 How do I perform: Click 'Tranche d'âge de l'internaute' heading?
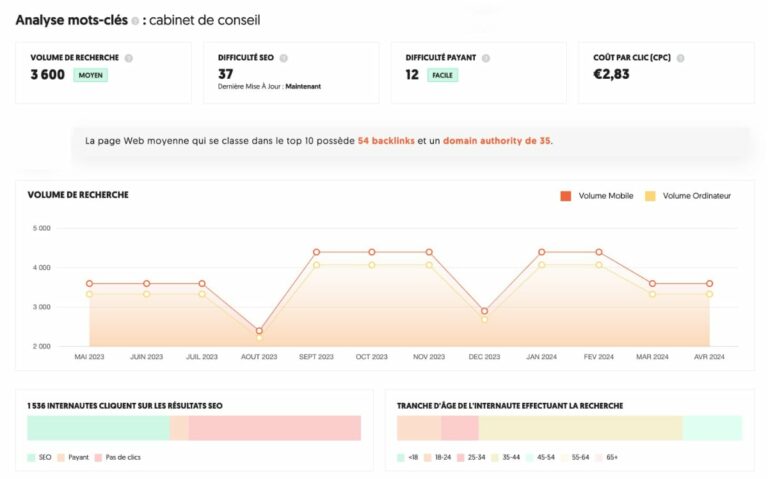point(510,406)
